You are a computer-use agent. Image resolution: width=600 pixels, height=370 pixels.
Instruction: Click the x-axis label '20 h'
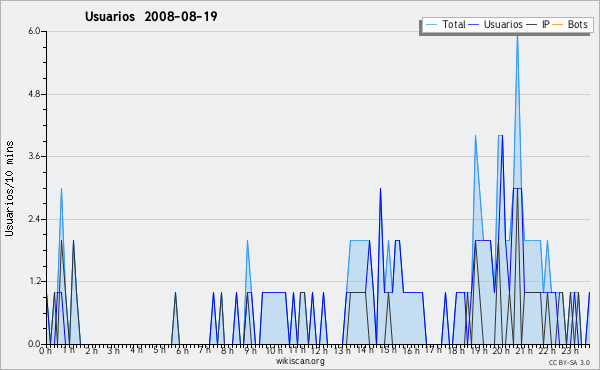point(501,351)
